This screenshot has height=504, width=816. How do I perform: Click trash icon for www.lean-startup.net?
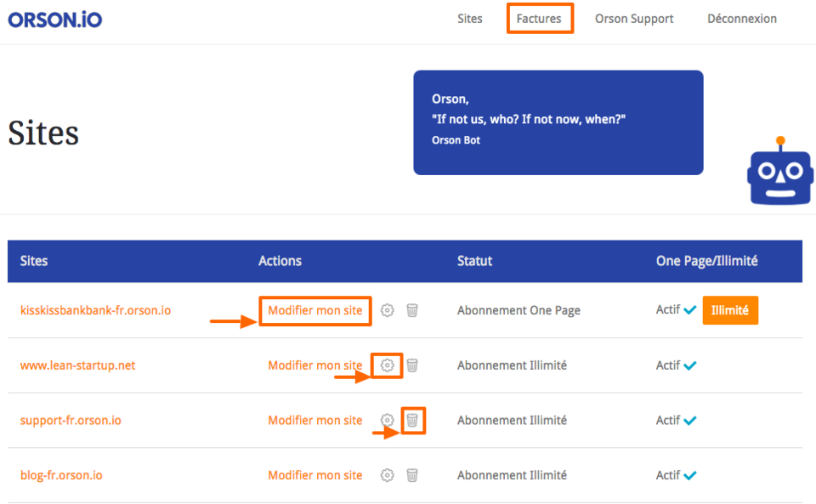coord(412,365)
